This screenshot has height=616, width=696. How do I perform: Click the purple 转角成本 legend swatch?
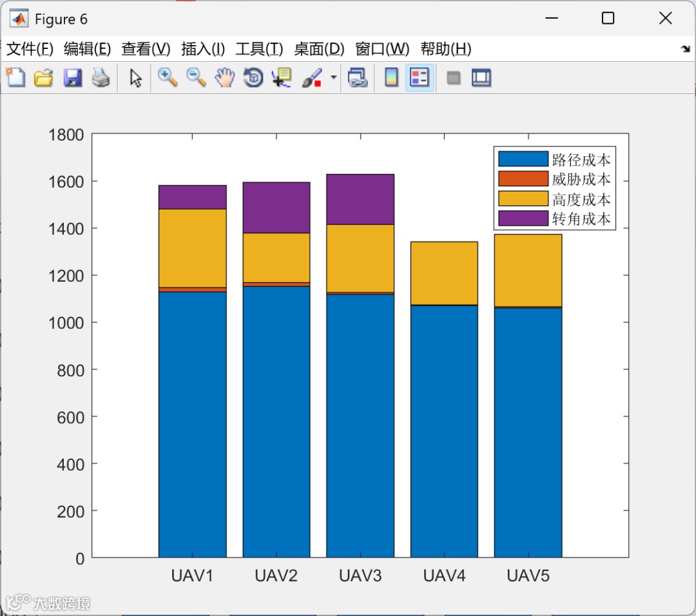(x=523, y=218)
